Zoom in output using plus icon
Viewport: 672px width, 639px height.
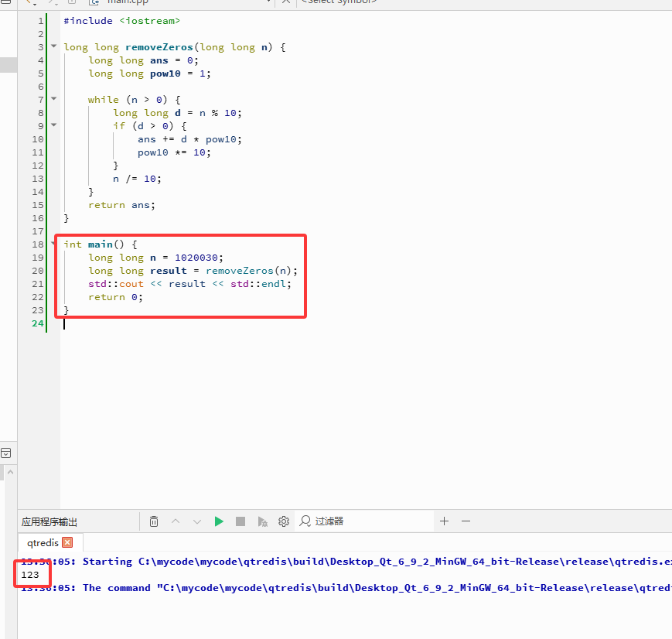444,521
